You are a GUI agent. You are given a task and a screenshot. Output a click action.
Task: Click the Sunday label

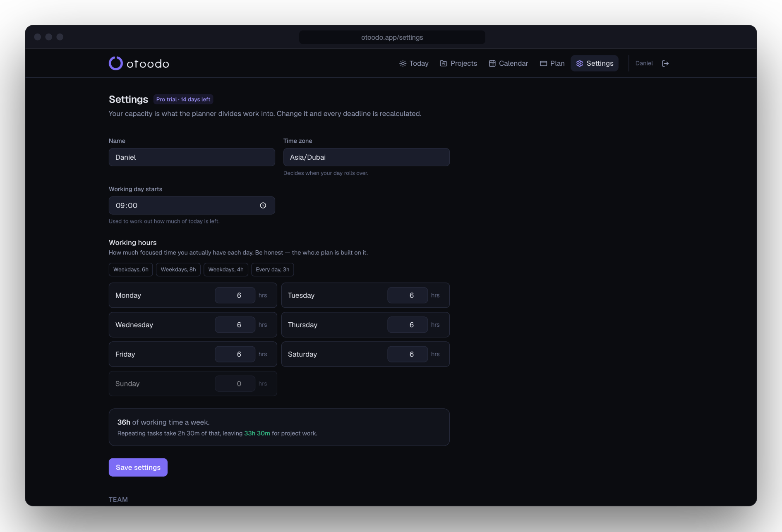tap(127, 384)
